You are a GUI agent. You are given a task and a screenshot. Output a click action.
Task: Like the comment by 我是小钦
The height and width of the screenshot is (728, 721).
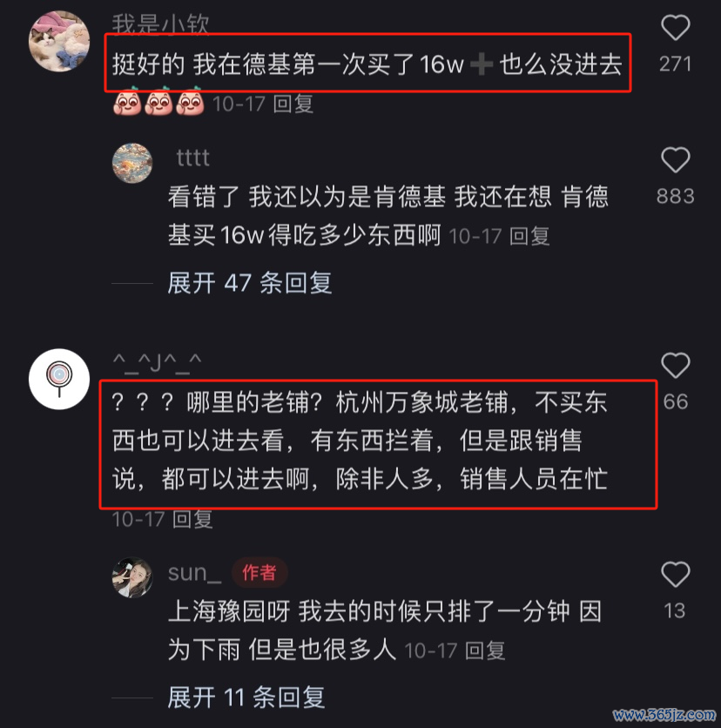pos(675,28)
